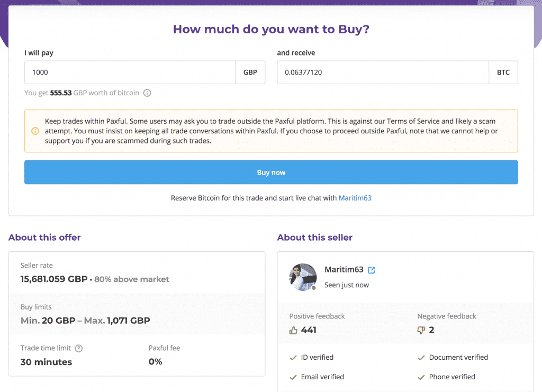The image size is (542, 392).
Task: Click the Document verified label
Action: tap(458, 358)
